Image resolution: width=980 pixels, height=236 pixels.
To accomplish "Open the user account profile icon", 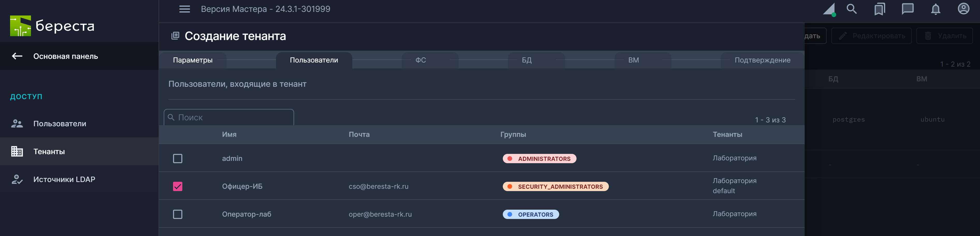I will (963, 9).
